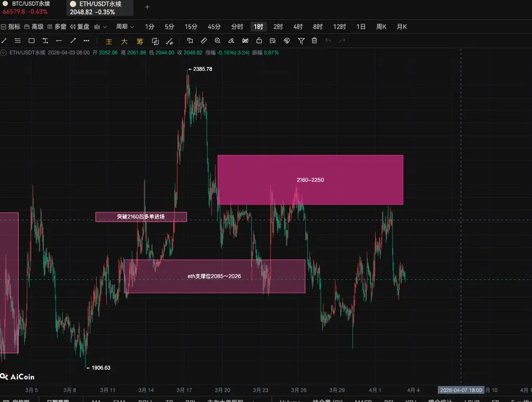Click the 4月 1 date on time axis
532x402 pixels.
point(375,390)
